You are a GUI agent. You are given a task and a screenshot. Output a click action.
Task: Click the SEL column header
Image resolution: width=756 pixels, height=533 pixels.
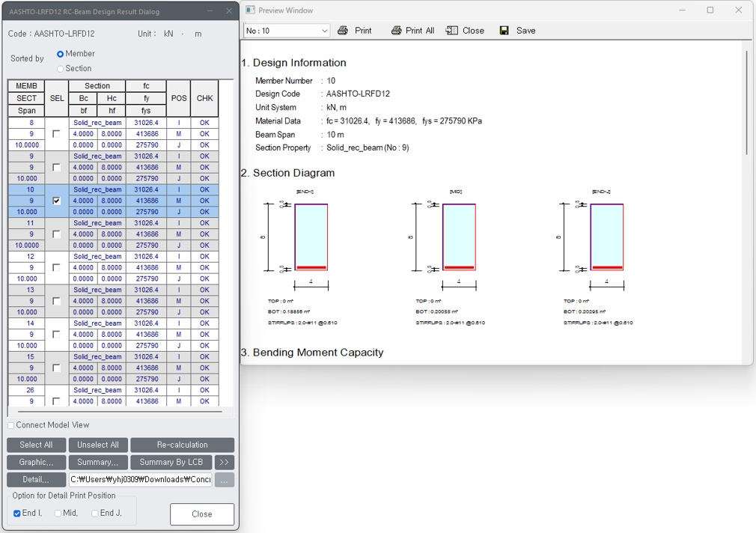pyautogui.click(x=57, y=98)
